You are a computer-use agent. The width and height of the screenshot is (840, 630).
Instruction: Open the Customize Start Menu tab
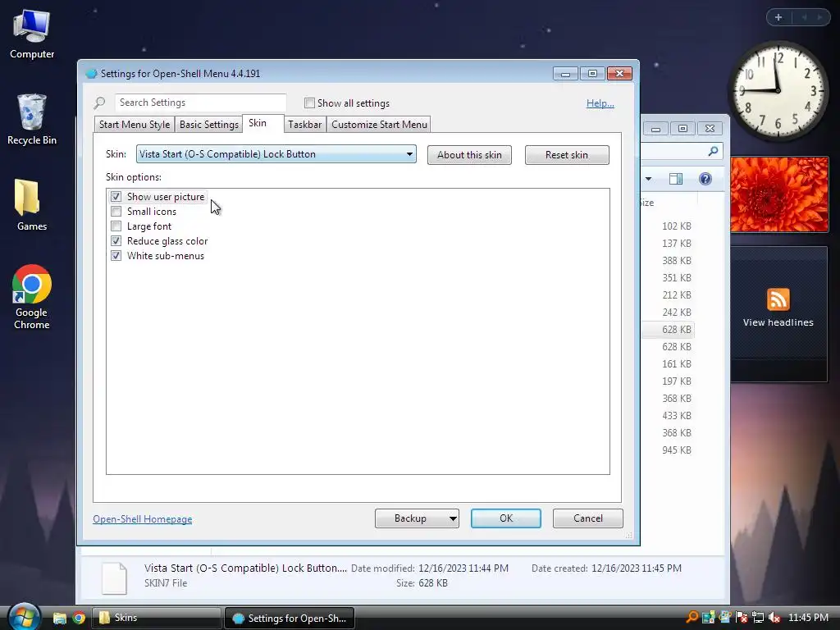point(379,125)
